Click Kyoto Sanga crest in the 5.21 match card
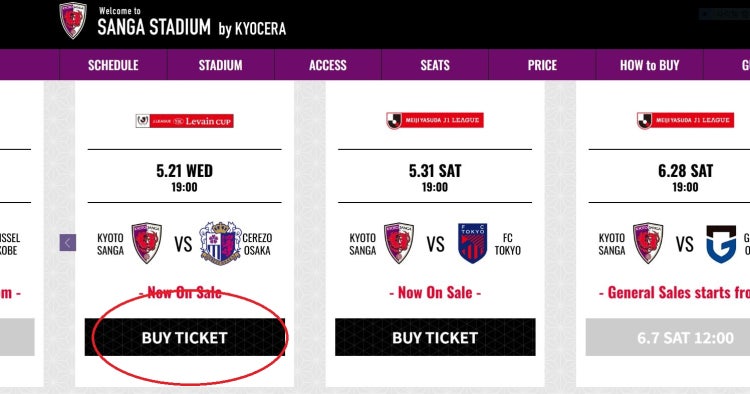The width and height of the screenshot is (750, 394). click(x=147, y=243)
